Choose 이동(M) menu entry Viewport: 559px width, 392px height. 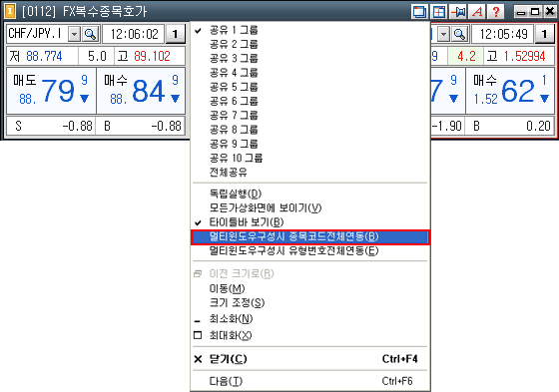coord(309,288)
